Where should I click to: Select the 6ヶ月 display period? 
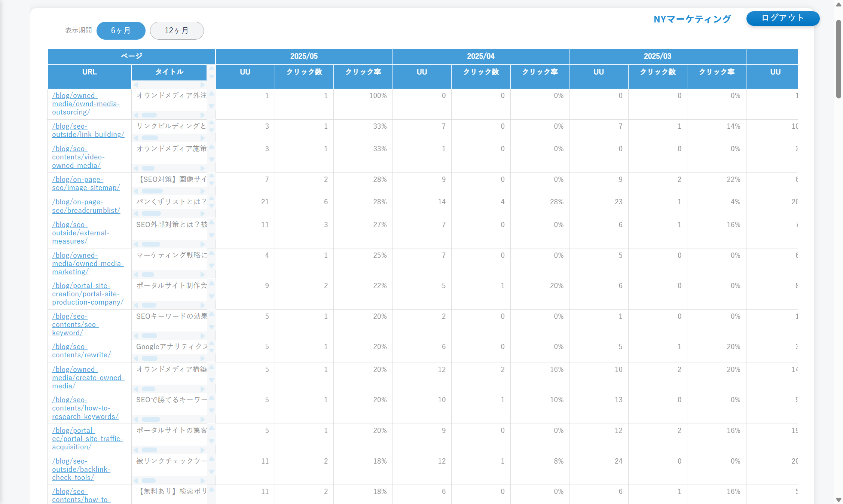[121, 31]
